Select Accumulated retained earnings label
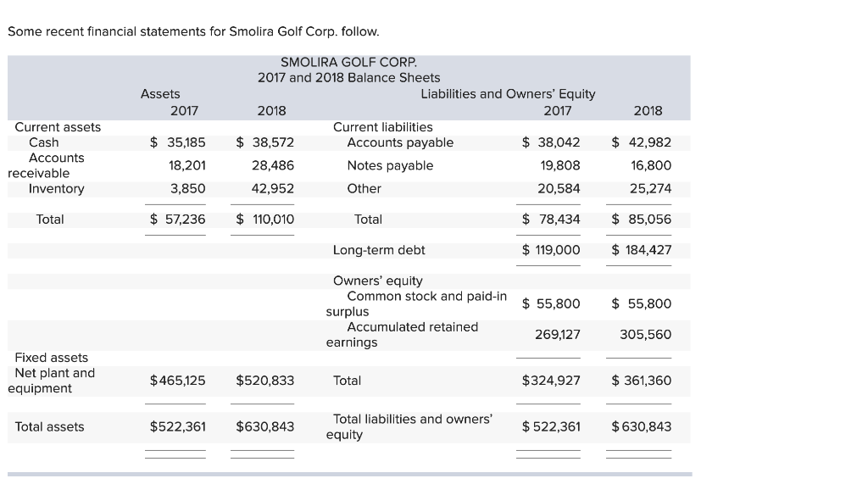This screenshot has width=868, height=484. pyautogui.click(x=402, y=335)
